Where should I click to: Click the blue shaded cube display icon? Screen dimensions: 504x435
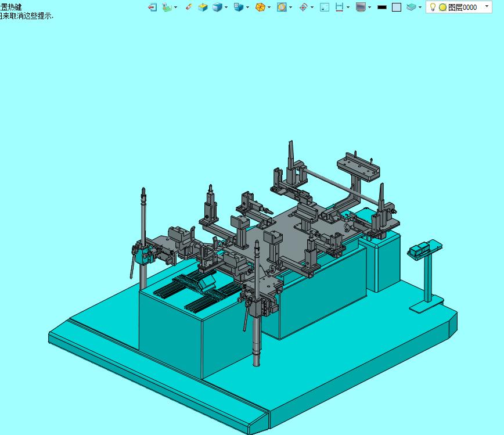(x=218, y=7)
